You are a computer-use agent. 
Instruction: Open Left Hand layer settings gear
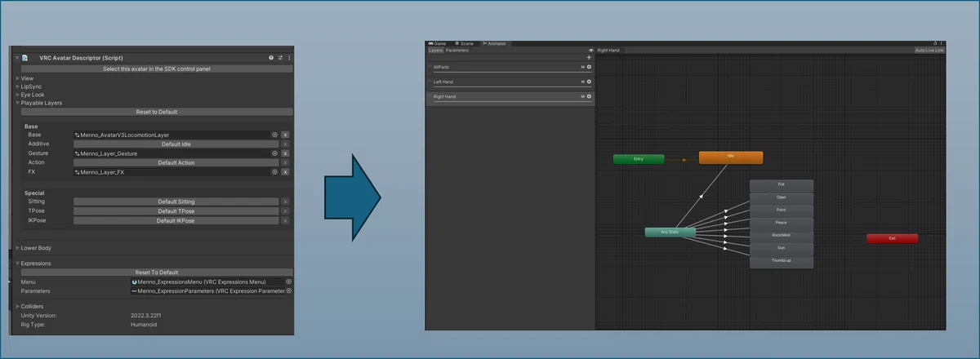(589, 82)
